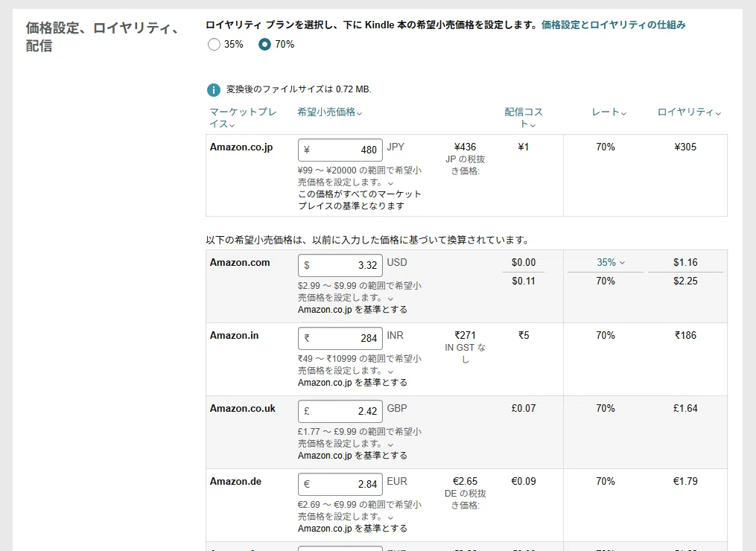The image size is (756, 551).
Task: Expand the €2.69 ～ €9.99 price range note
Action: (390, 517)
